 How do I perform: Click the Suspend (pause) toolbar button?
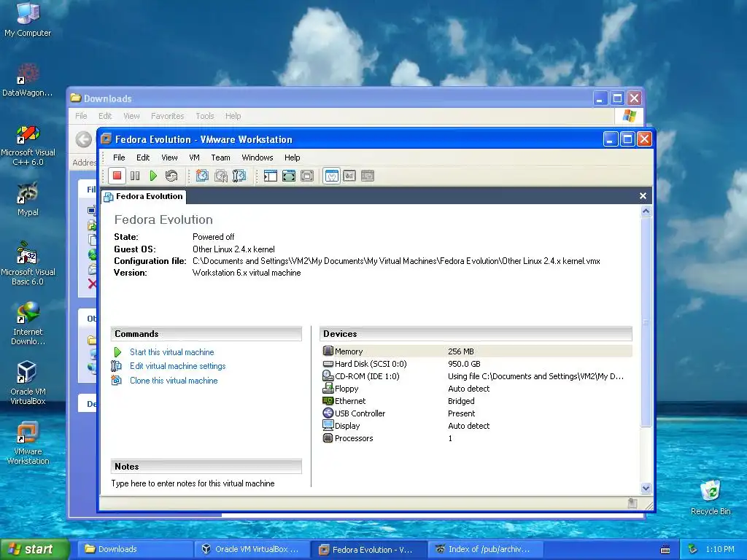(x=135, y=176)
